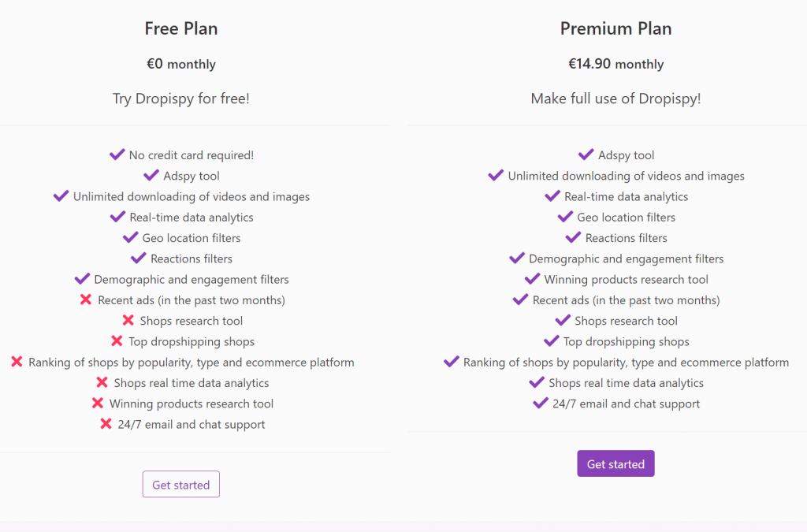This screenshot has width=807, height=532.
Task: Click red X next to Free Plan ranking of shops
Action: click(17, 361)
